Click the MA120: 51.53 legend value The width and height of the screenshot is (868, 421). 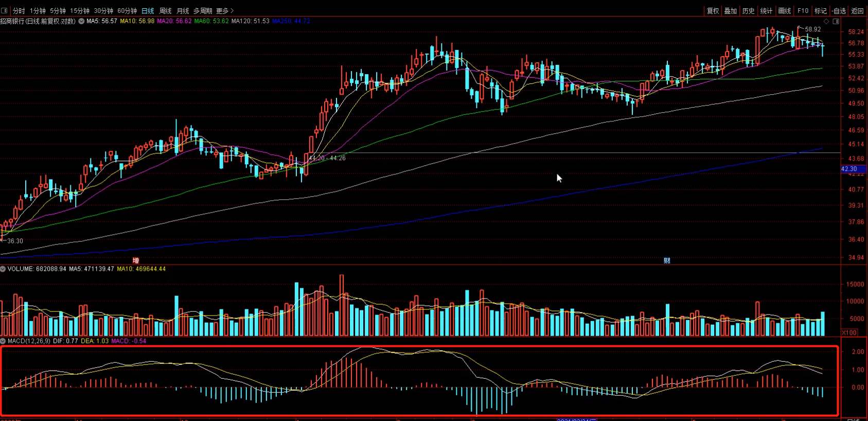coord(251,21)
